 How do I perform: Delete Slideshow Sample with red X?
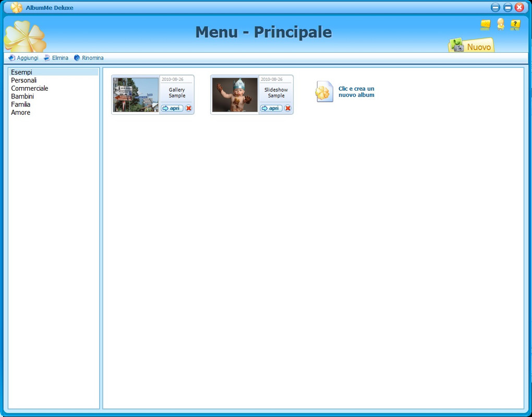tap(288, 108)
